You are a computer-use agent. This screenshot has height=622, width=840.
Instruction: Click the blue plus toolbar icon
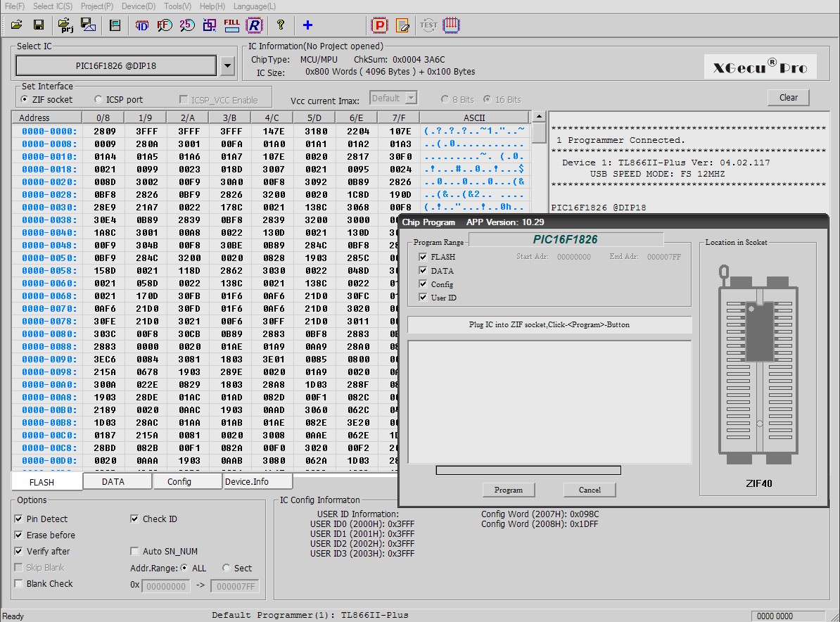pos(307,25)
